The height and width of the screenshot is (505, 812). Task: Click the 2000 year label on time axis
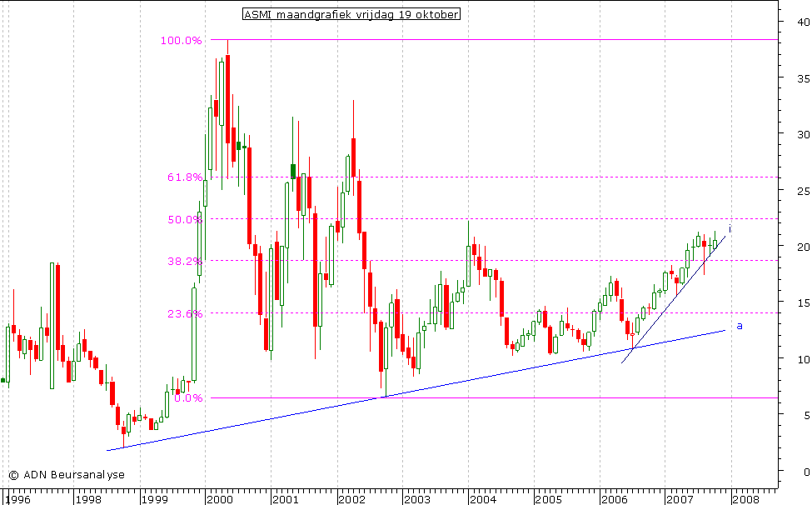pos(220,499)
